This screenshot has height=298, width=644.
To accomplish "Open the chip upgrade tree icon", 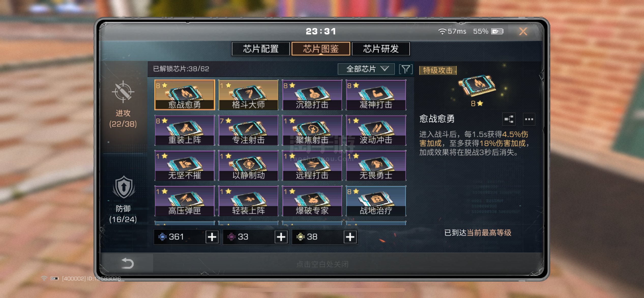I will pyautogui.click(x=509, y=119).
